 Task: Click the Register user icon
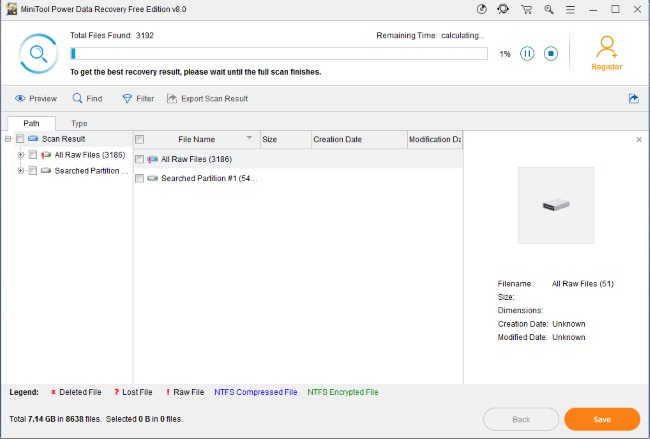[x=606, y=49]
